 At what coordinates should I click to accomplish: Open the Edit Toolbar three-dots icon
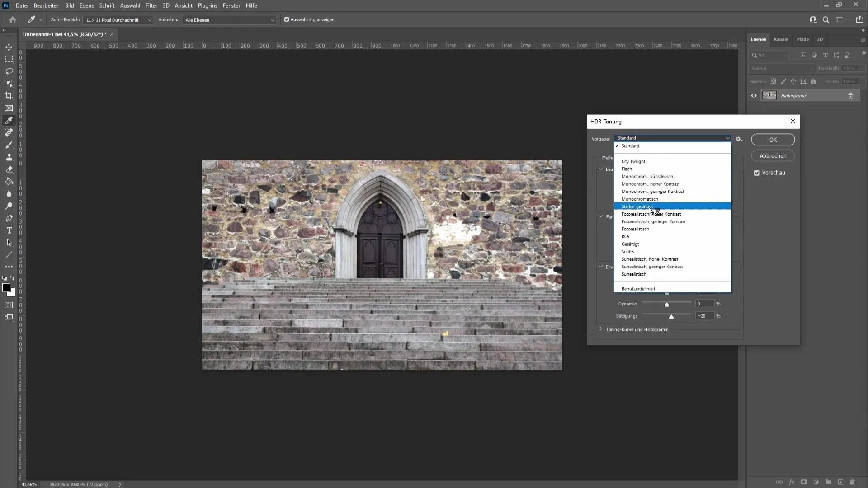(9, 267)
